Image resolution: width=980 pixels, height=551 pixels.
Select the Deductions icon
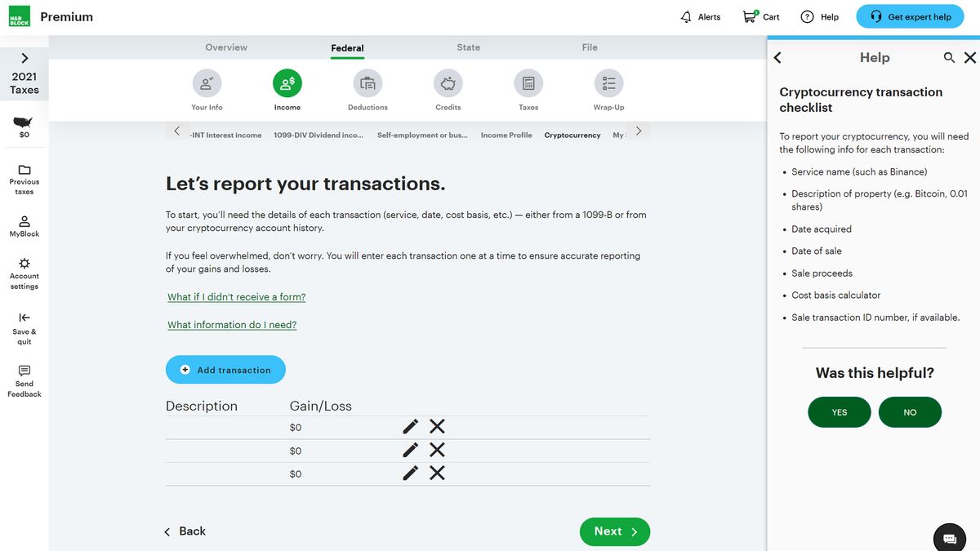[x=367, y=82]
